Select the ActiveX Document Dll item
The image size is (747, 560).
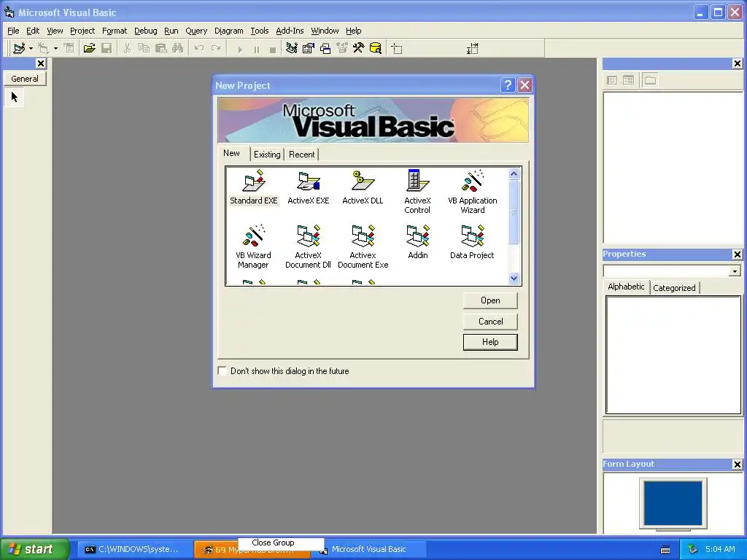(x=309, y=246)
